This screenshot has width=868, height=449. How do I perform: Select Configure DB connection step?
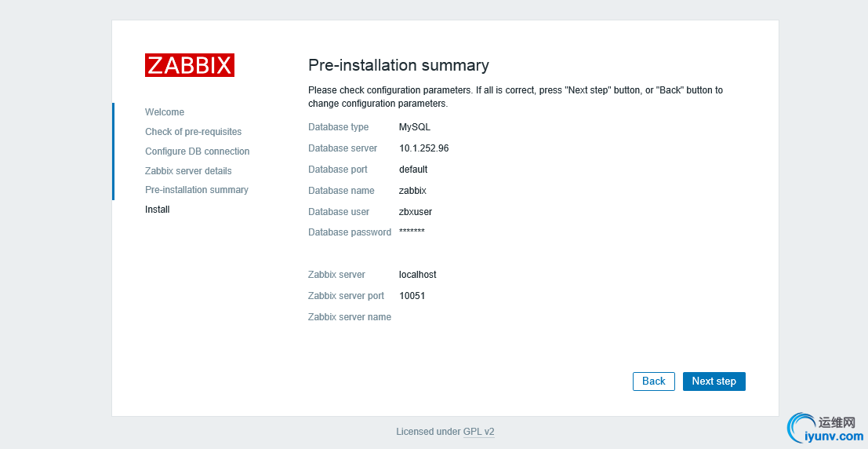[197, 151]
